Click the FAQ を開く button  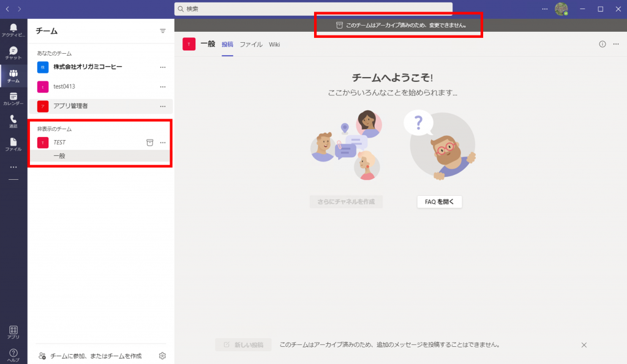pos(439,202)
